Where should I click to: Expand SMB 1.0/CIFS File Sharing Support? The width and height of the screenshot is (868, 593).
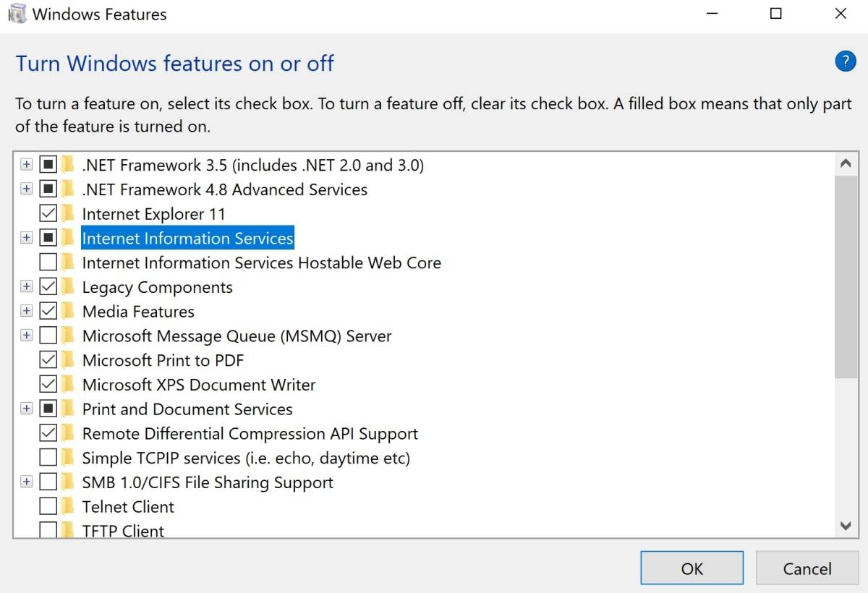[27, 482]
